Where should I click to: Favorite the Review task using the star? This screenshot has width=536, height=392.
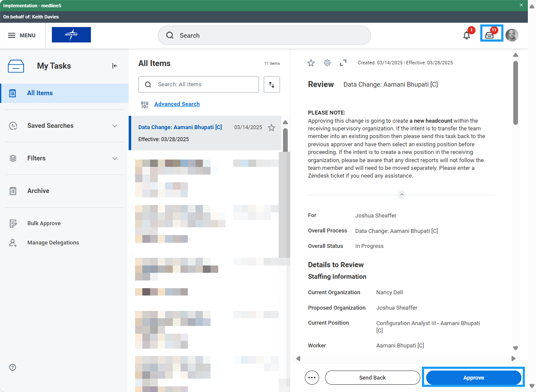[x=311, y=63]
